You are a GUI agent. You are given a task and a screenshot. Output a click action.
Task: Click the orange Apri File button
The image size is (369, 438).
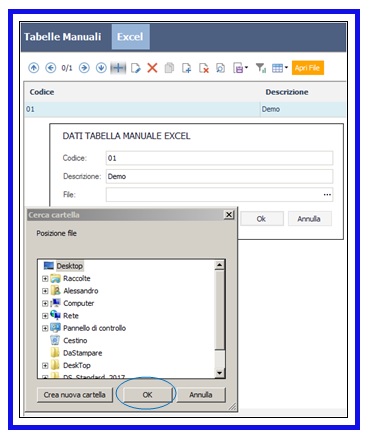coord(308,68)
